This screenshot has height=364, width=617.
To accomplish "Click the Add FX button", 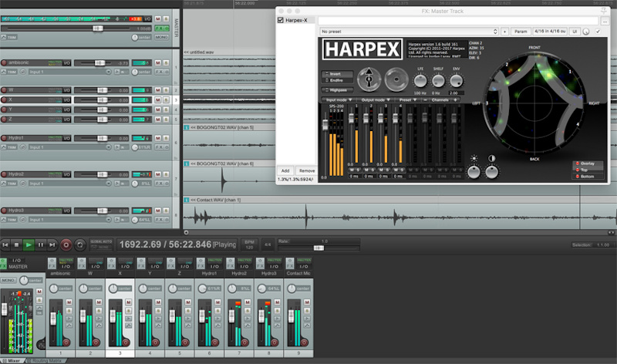I will click(285, 170).
